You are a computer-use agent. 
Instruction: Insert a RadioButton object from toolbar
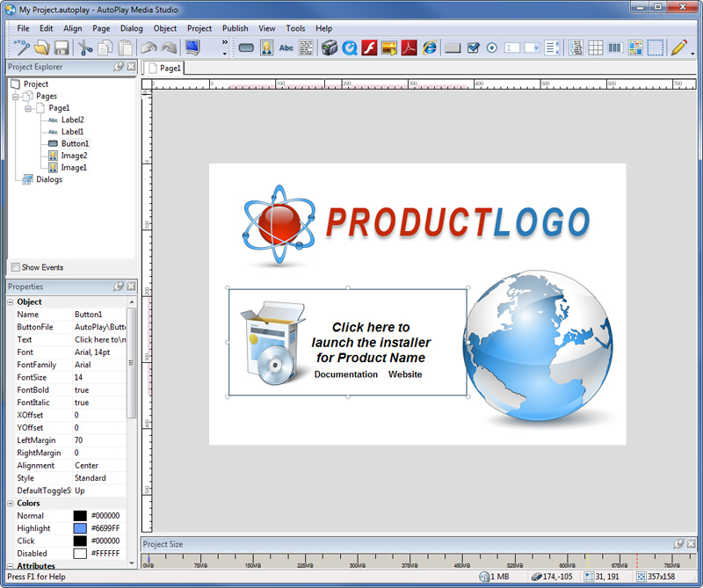click(x=491, y=47)
